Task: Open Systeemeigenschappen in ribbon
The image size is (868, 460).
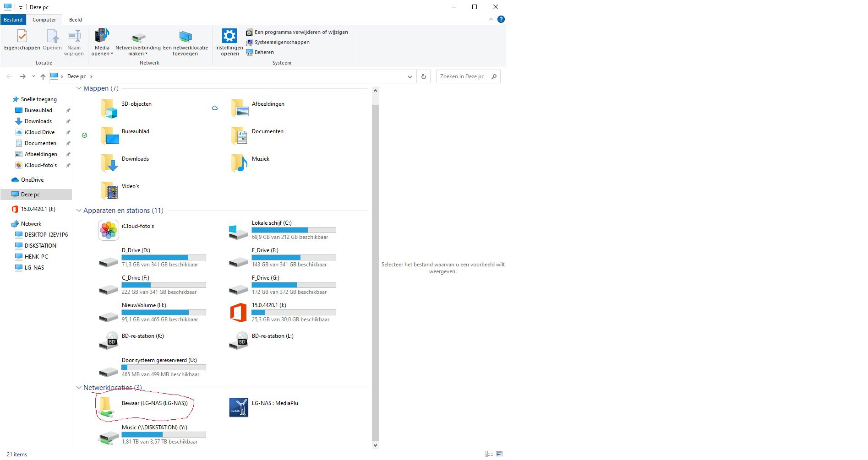Action: tap(278, 42)
